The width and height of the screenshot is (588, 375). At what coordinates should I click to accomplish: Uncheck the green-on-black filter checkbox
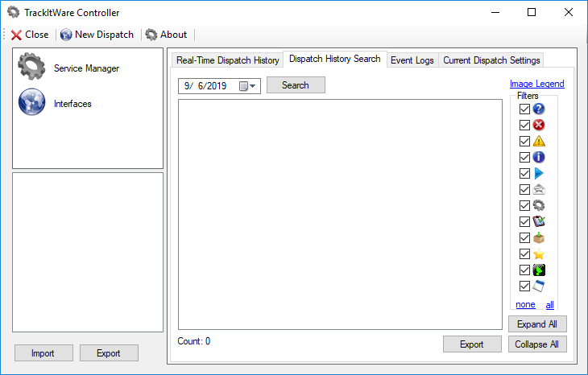coord(524,270)
